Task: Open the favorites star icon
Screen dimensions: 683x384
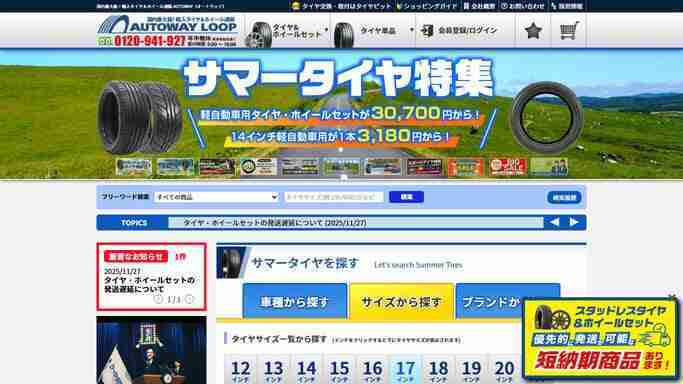Action: point(533,31)
